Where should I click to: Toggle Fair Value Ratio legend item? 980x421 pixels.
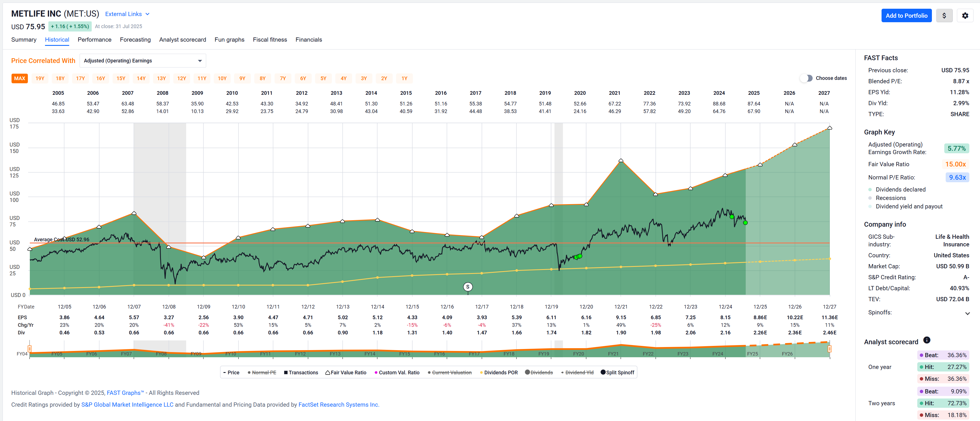coord(346,372)
